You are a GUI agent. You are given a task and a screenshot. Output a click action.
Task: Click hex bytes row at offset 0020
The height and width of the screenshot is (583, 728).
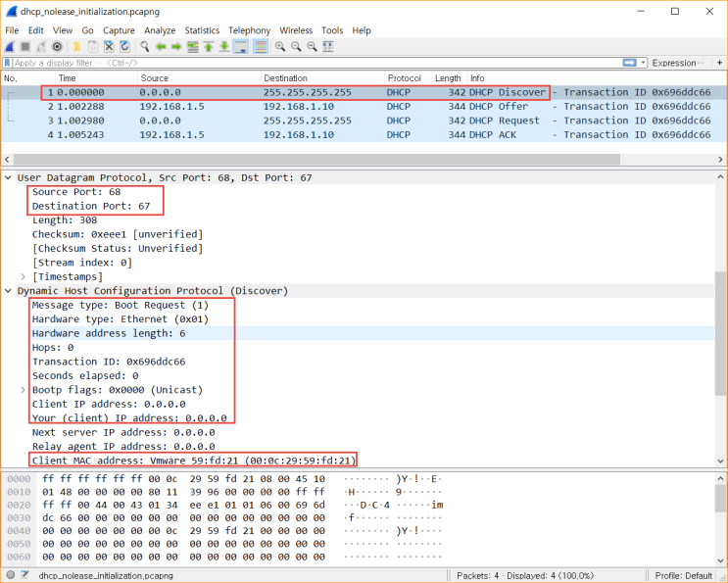(x=183, y=505)
